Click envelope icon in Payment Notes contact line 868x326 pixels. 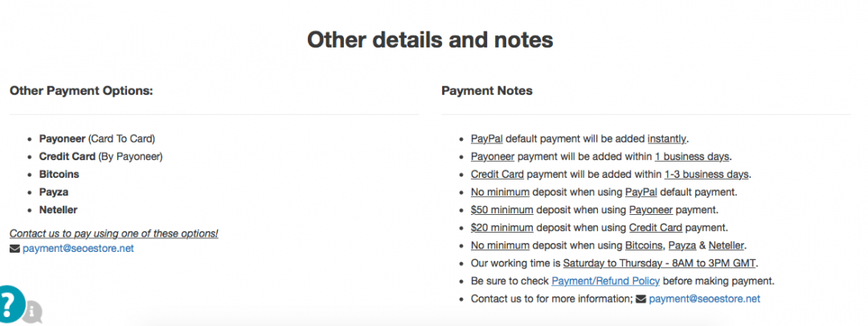pos(641,299)
